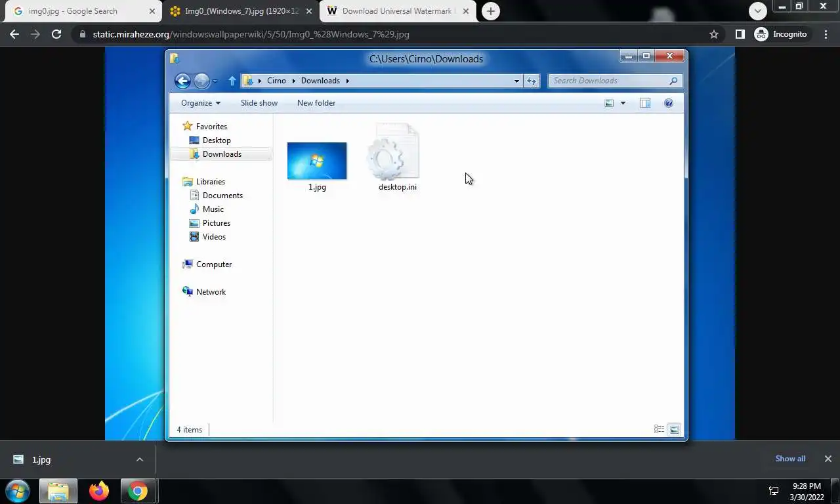The width and height of the screenshot is (840, 504).
Task: Create a New folder
Action: [x=316, y=103]
